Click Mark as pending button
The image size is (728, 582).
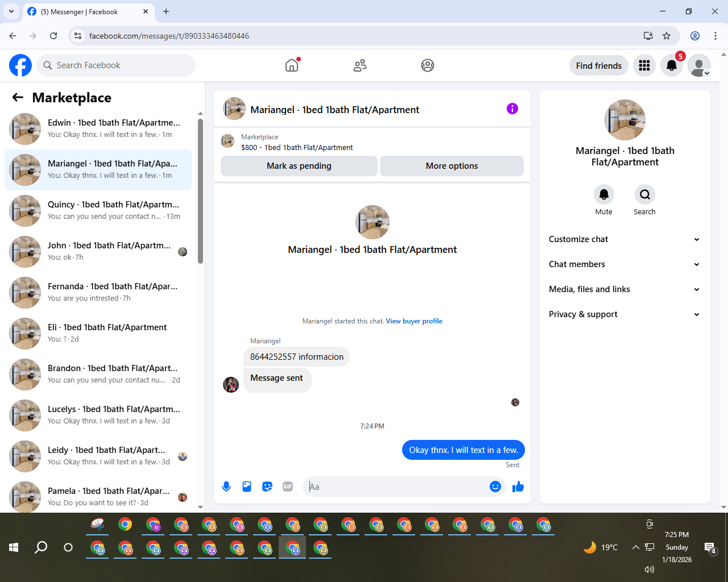point(299,166)
